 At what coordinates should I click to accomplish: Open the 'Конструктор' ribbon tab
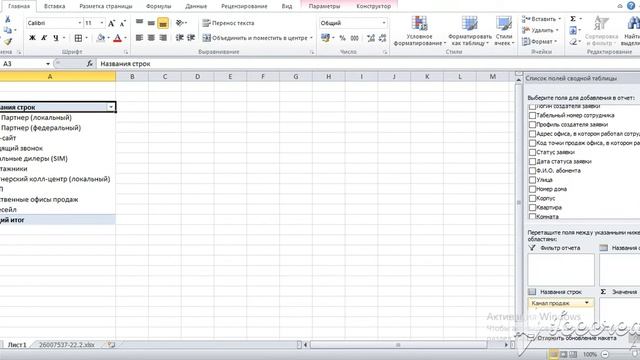pos(373,6)
